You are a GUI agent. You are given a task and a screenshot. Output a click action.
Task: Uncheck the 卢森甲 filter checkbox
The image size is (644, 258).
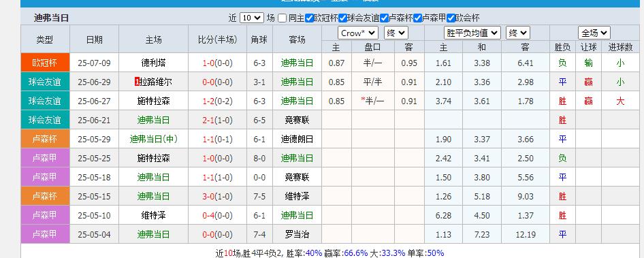click(x=417, y=18)
